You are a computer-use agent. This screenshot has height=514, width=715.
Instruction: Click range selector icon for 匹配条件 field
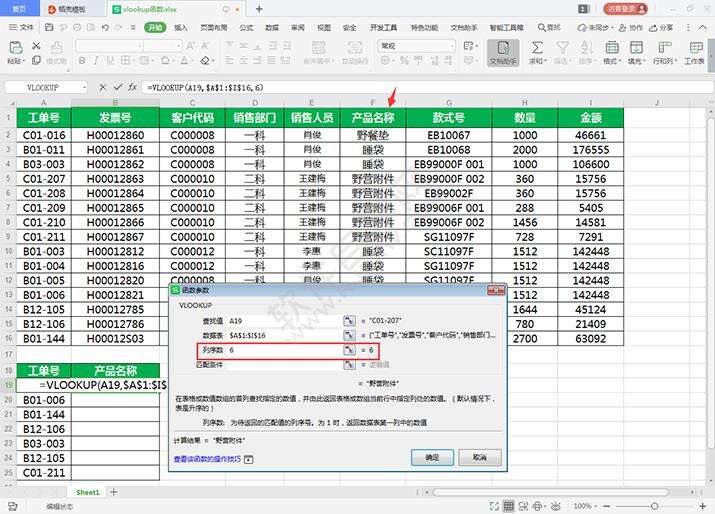[349, 364]
